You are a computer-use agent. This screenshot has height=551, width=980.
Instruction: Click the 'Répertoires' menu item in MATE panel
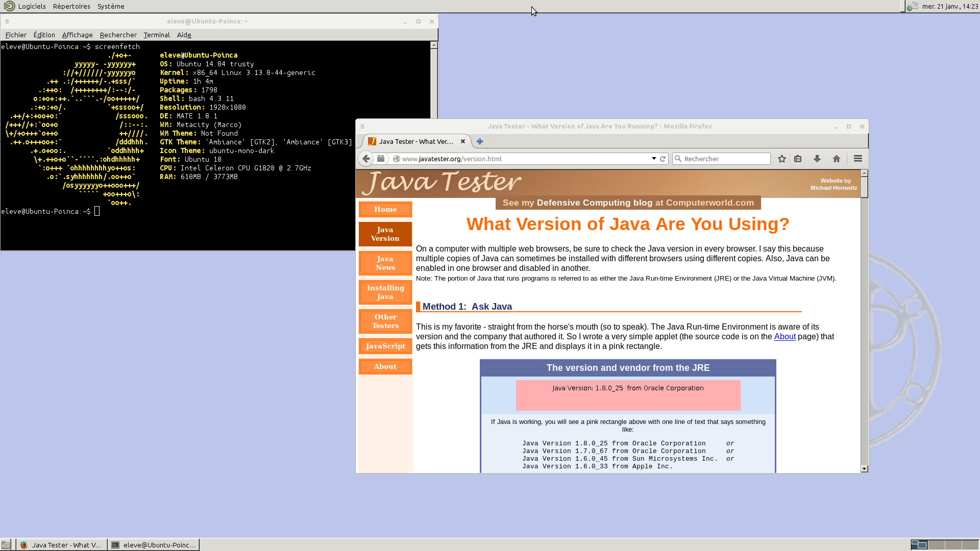pos(71,6)
